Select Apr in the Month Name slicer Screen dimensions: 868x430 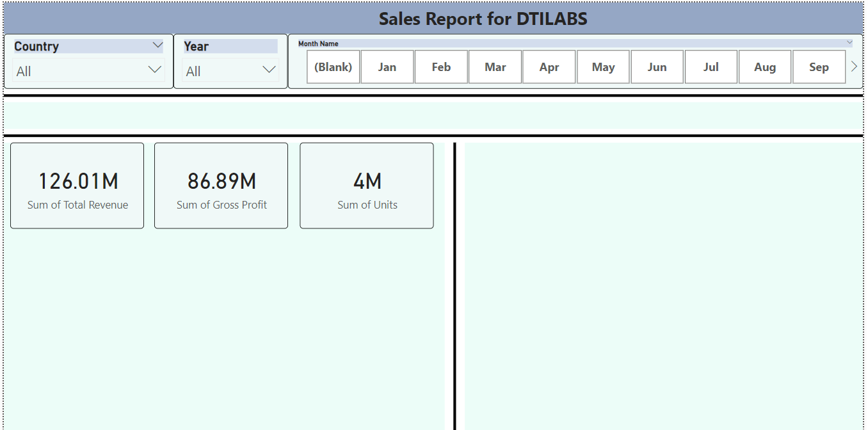point(549,66)
